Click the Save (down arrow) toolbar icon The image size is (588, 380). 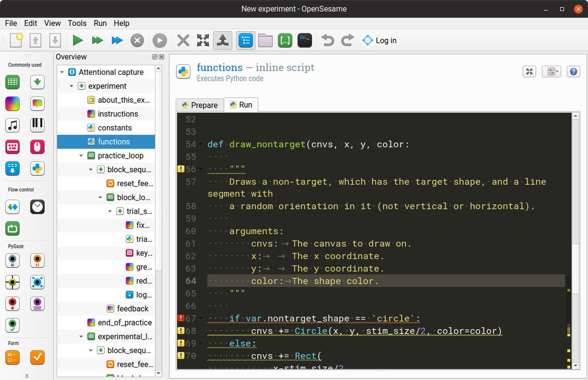[x=55, y=40]
